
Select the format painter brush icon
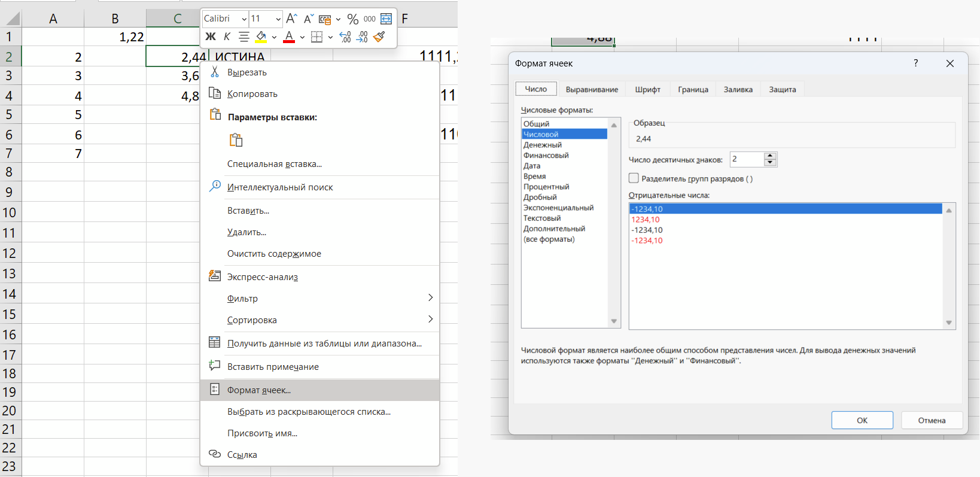[379, 37]
